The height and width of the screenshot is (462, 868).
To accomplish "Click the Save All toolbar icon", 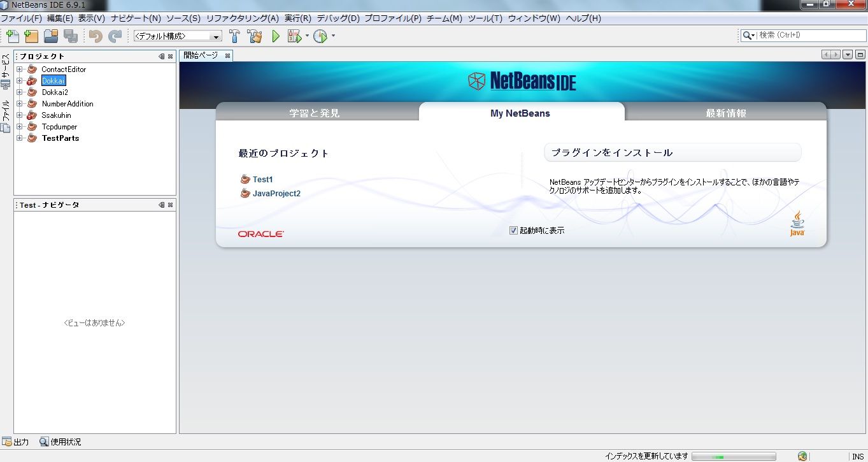I will click(70, 36).
